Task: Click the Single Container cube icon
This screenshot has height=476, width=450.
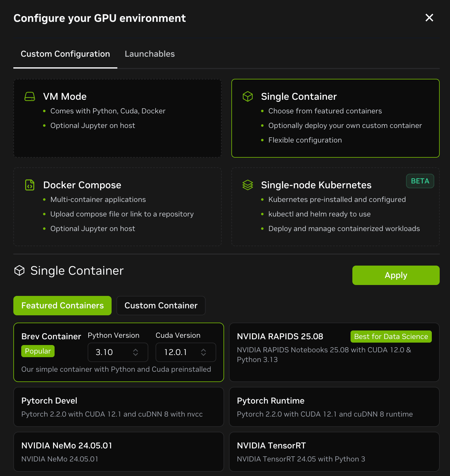Action: point(248,97)
